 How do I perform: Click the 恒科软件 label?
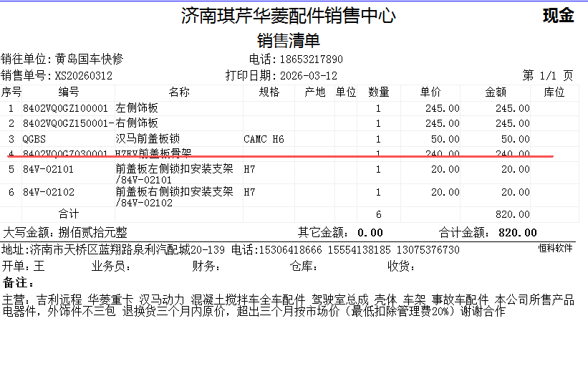click(x=555, y=248)
